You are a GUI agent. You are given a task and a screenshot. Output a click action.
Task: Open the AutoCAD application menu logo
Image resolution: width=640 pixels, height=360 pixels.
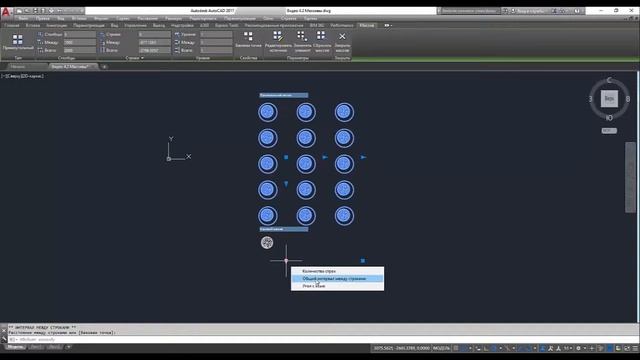tap(6, 12)
